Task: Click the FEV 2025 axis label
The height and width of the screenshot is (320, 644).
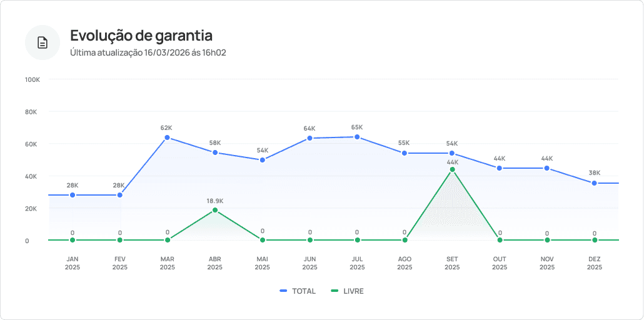Action: pyautogui.click(x=120, y=263)
